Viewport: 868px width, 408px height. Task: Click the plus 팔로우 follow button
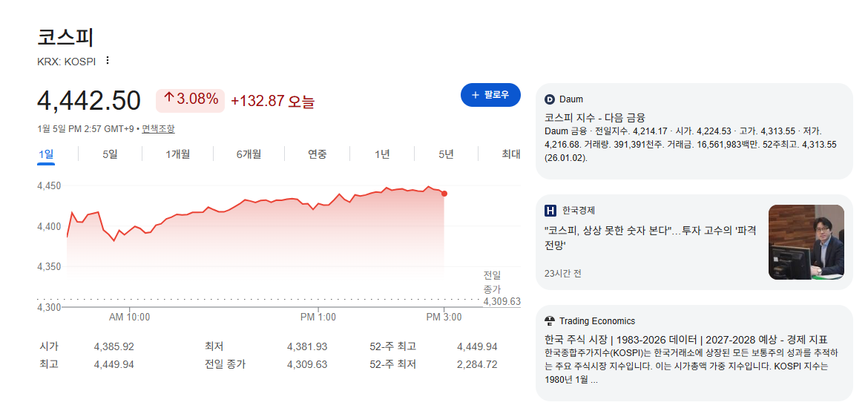click(490, 95)
